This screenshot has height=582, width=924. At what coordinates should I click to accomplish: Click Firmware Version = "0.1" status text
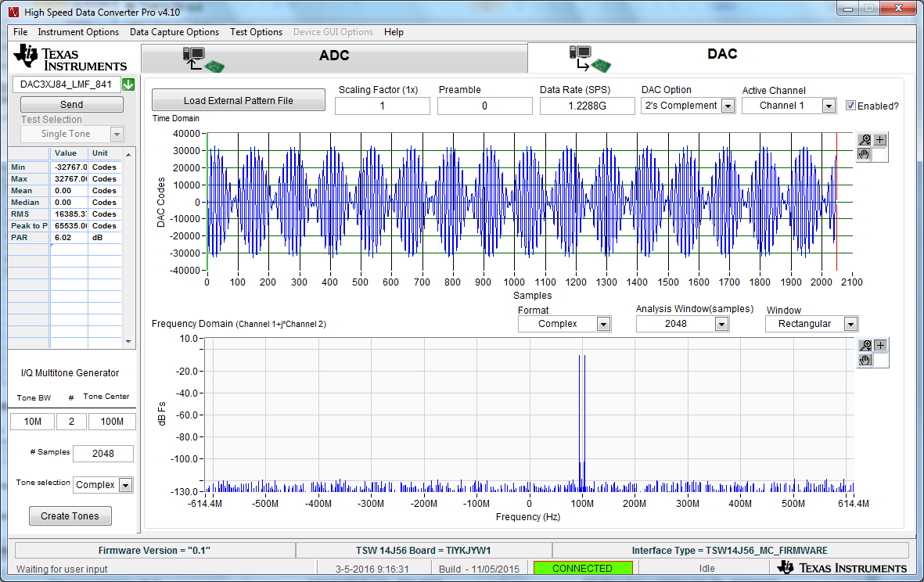(154, 550)
